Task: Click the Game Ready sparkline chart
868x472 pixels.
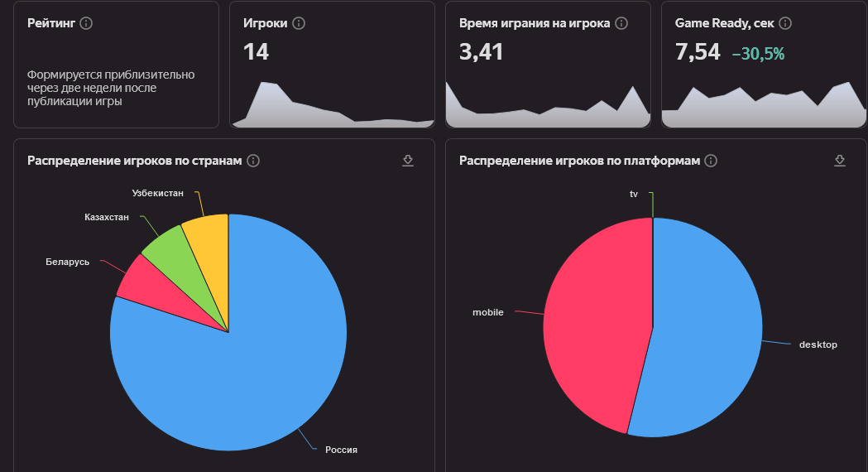Action: [763, 108]
